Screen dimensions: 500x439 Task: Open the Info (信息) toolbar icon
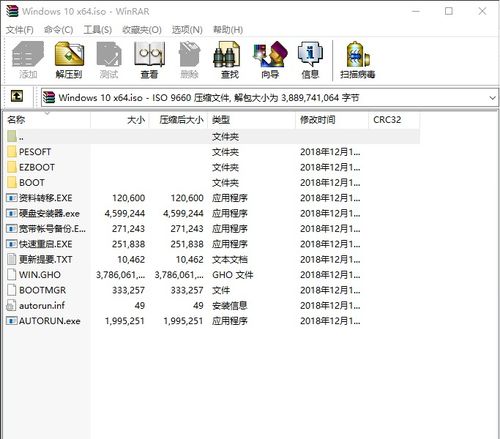(x=310, y=54)
